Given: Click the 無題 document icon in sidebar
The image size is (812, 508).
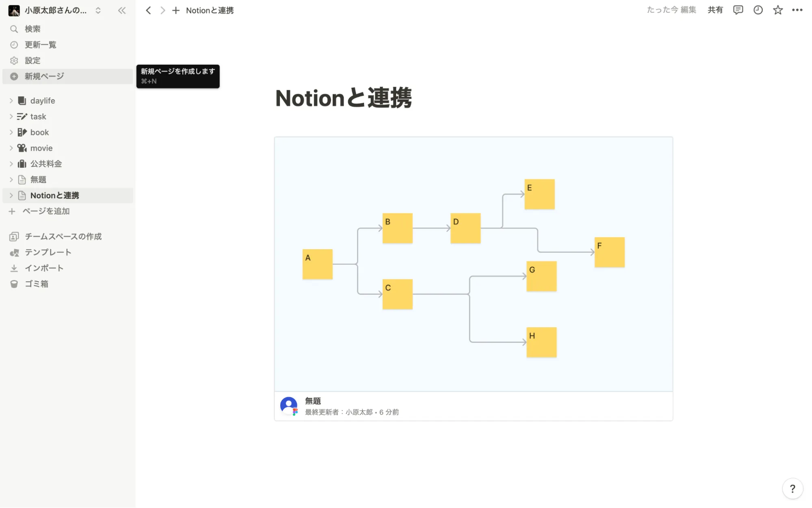Looking at the screenshot, I should [x=22, y=180].
